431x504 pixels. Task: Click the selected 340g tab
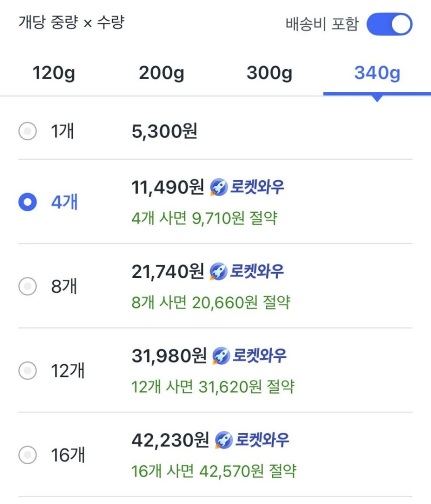click(377, 73)
